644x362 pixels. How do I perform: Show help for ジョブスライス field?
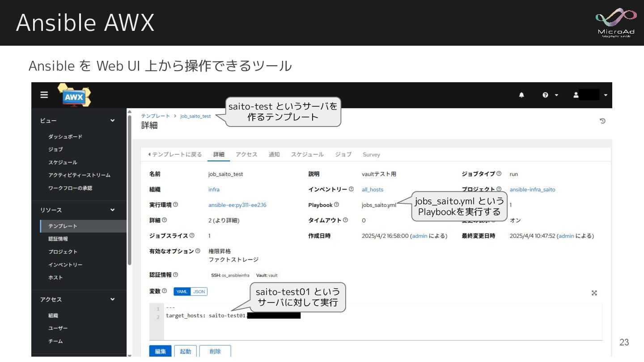point(192,236)
